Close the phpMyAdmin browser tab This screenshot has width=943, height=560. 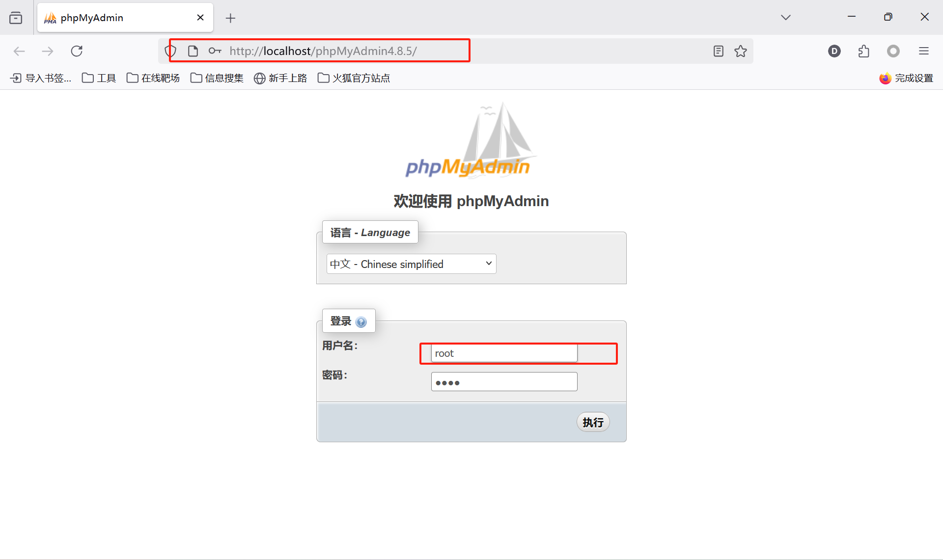point(200,18)
